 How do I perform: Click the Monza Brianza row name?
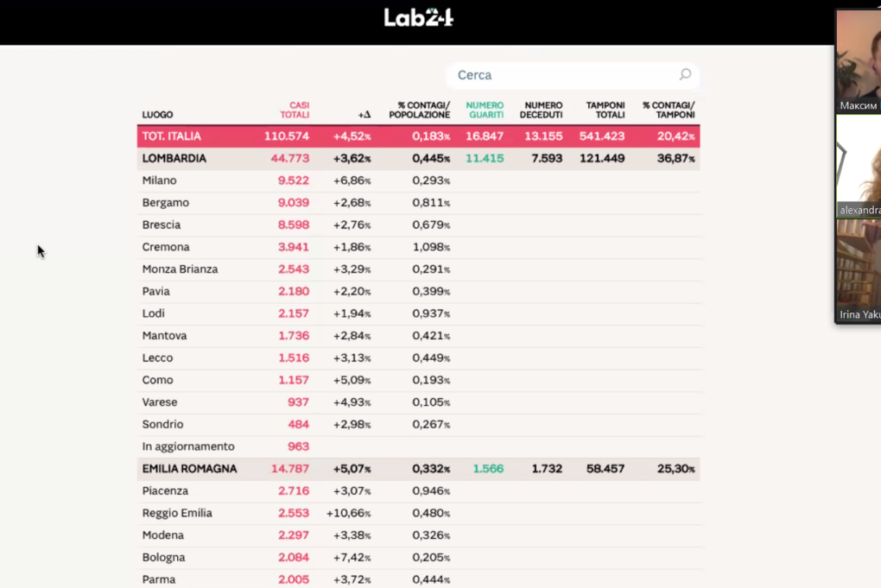point(180,269)
